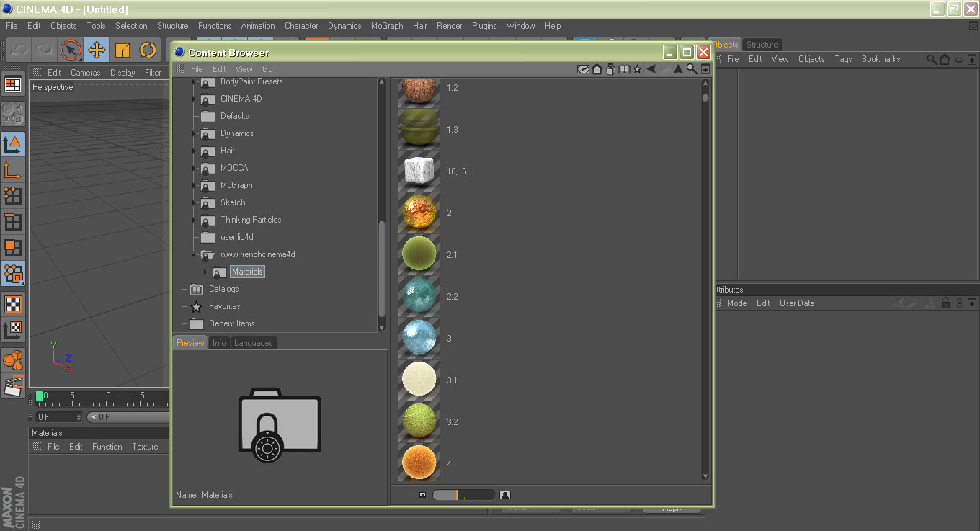The height and width of the screenshot is (531, 980).
Task: Click the lock icon in Attributes panel
Action: [x=946, y=303]
